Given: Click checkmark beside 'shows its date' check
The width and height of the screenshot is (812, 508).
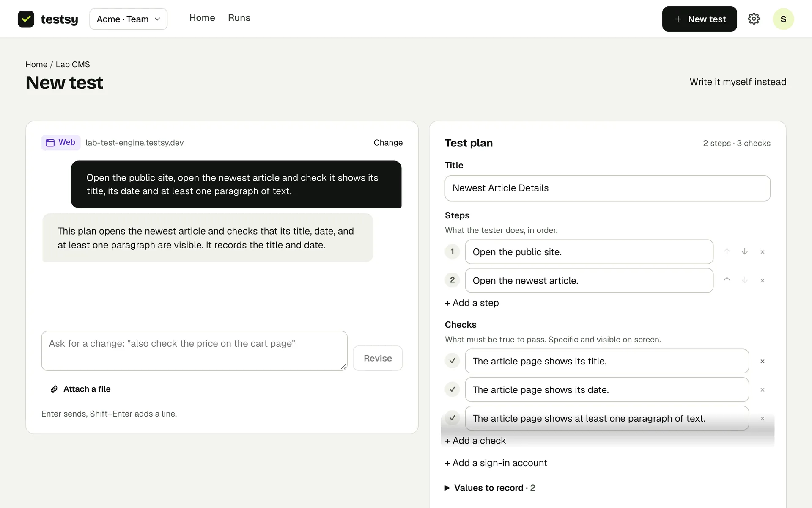Looking at the screenshot, I should coord(452,389).
